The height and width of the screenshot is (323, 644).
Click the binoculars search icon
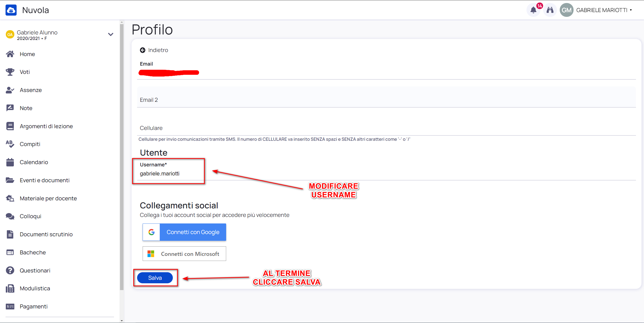tap(550, 10)
